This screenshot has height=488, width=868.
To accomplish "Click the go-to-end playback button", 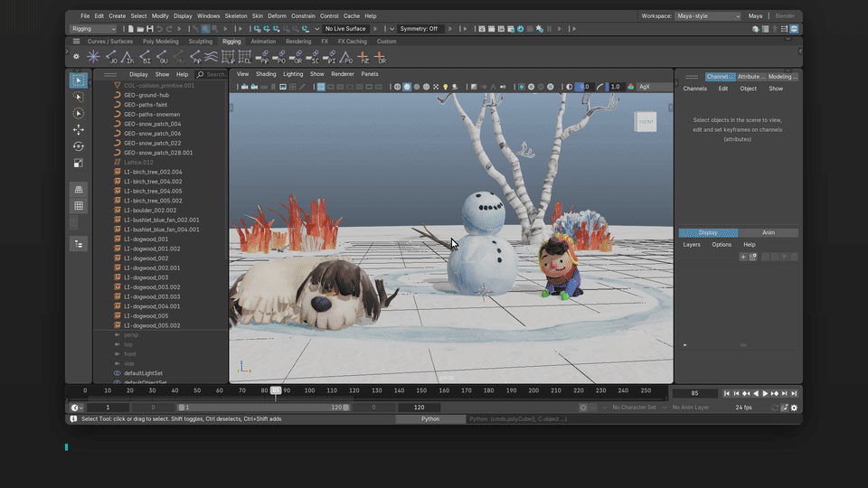I will pyautogui.click(x=794, y=393).
